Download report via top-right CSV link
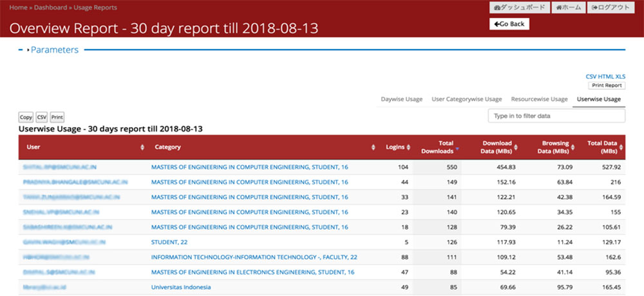 (x=591, y=77)
